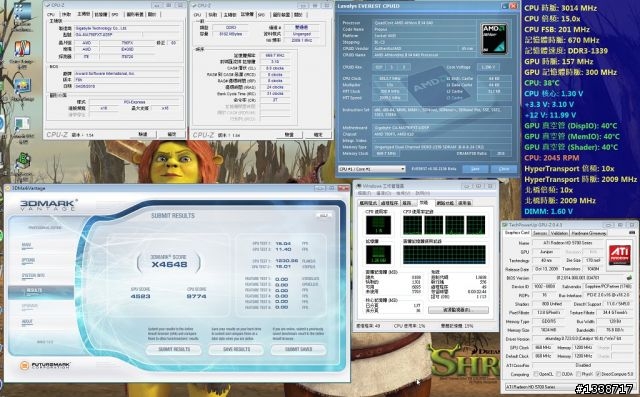
Task: Click the 3DMark Vantage title bar icon
Action: click(8, 189)
